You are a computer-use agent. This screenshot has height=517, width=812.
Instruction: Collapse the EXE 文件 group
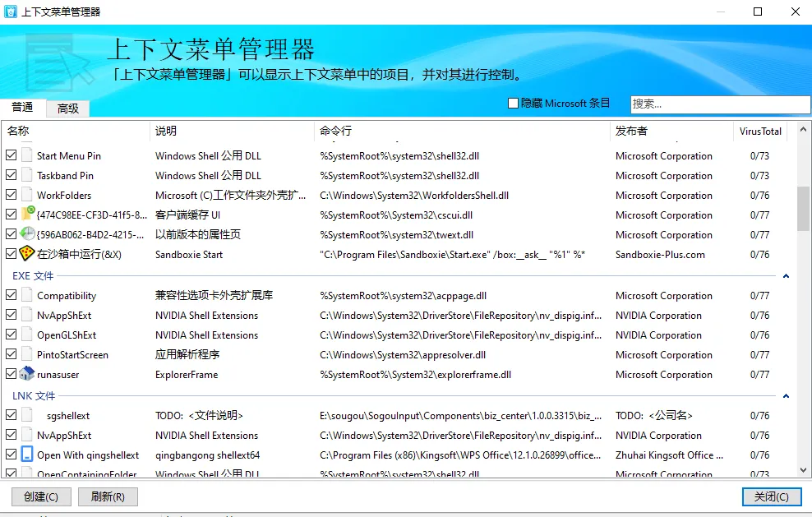pos(786,276)
